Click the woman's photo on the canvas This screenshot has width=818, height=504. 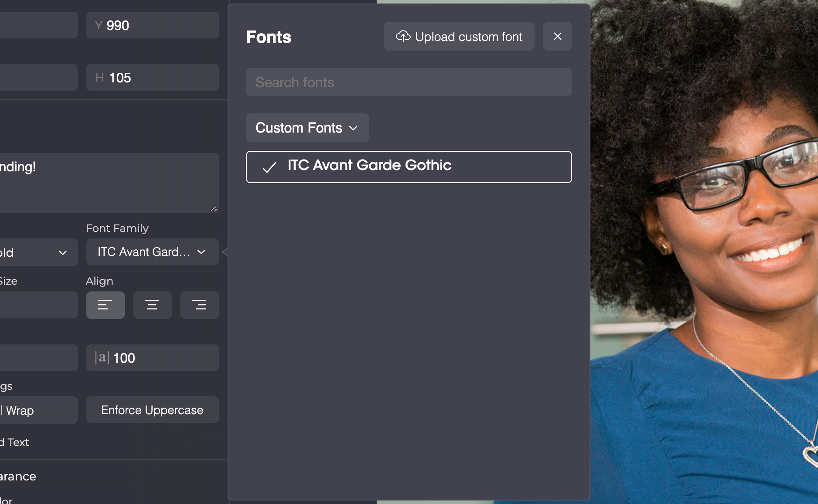[704, 252]
